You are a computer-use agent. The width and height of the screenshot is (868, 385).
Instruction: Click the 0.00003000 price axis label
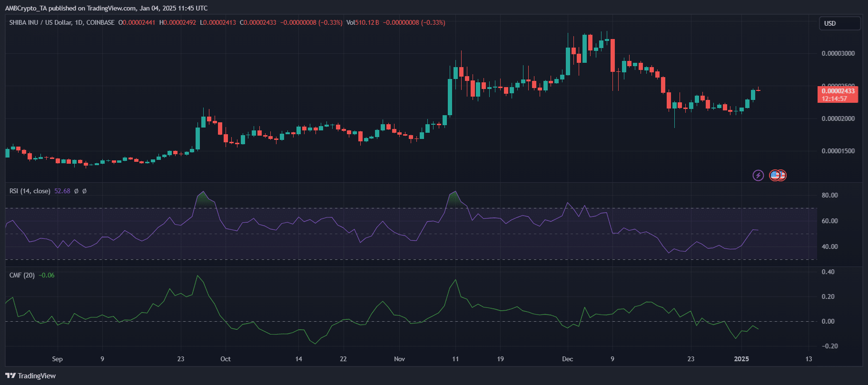(838, 53)
